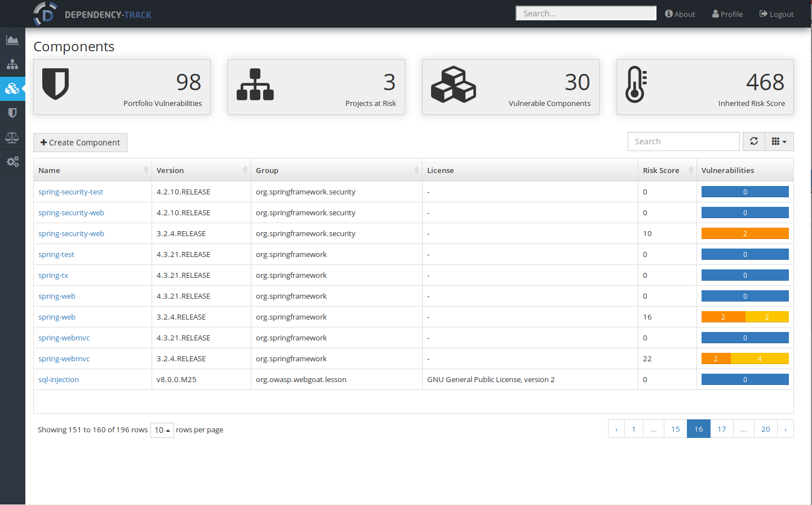Open spring-webmvc 4.3.21.RELEASE link
This screenshot has width=812, height=505.
click(64, 338)
